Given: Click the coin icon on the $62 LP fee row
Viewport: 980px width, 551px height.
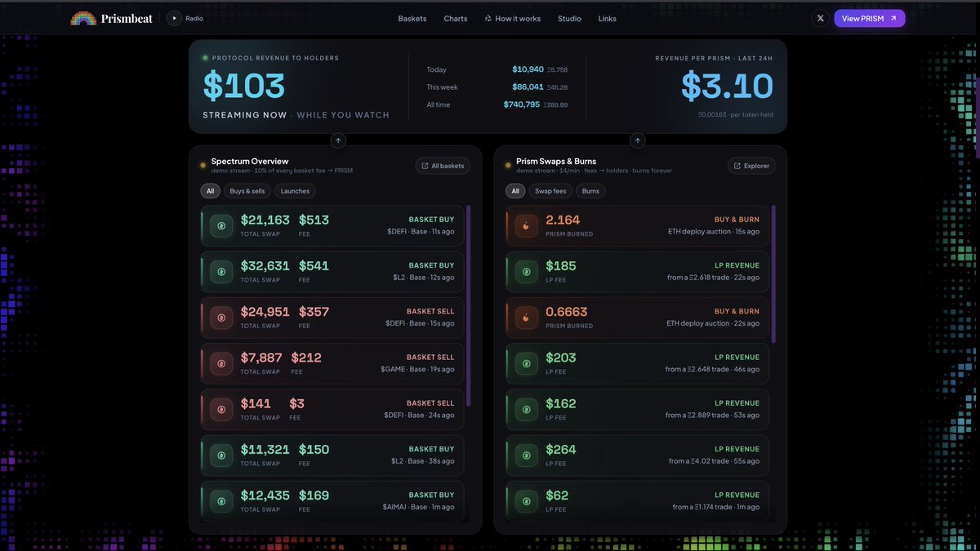Looking at the screenshot, I should click(x=527, y=500).
